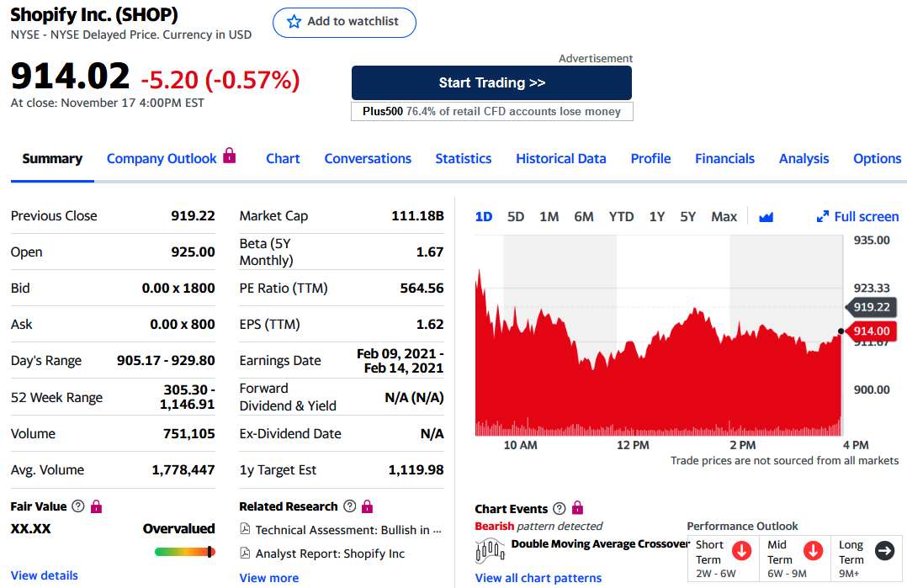Viewport: 907px width, 588px height.
Task: Click the Start Trading advertisement button
Action: pos(491,82)
